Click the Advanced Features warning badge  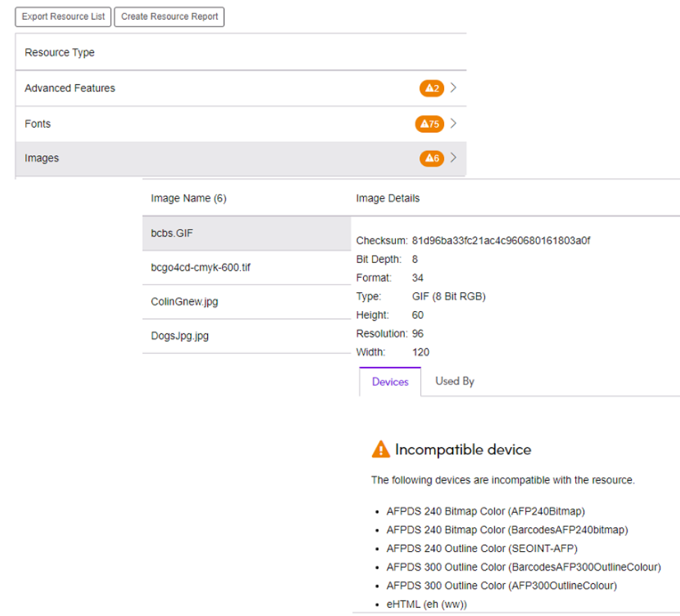pos(431,89)
